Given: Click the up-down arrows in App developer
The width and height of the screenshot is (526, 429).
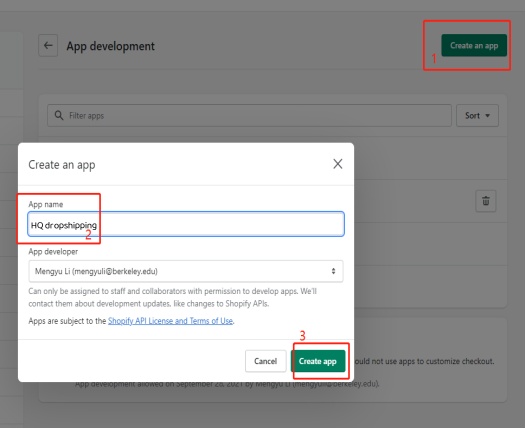Looking at the screenshot, I should pyautogui.click(x=333, y=271).
